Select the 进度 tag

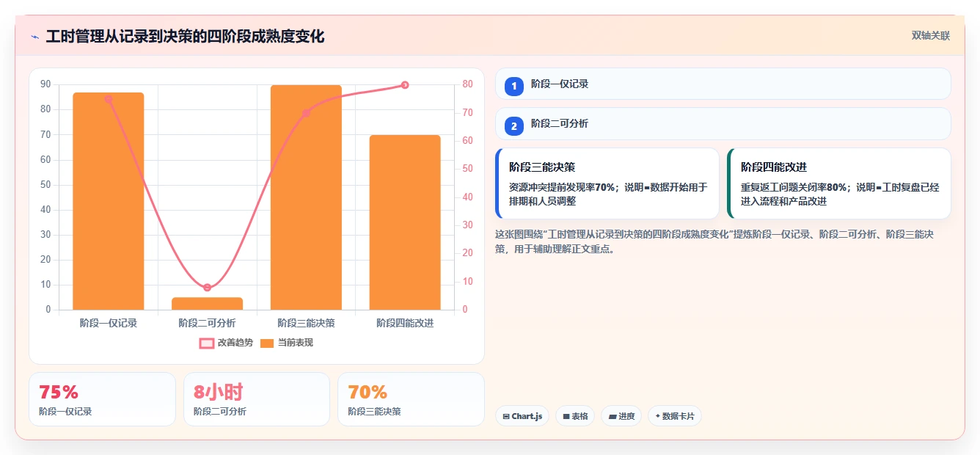pos(621,416)
